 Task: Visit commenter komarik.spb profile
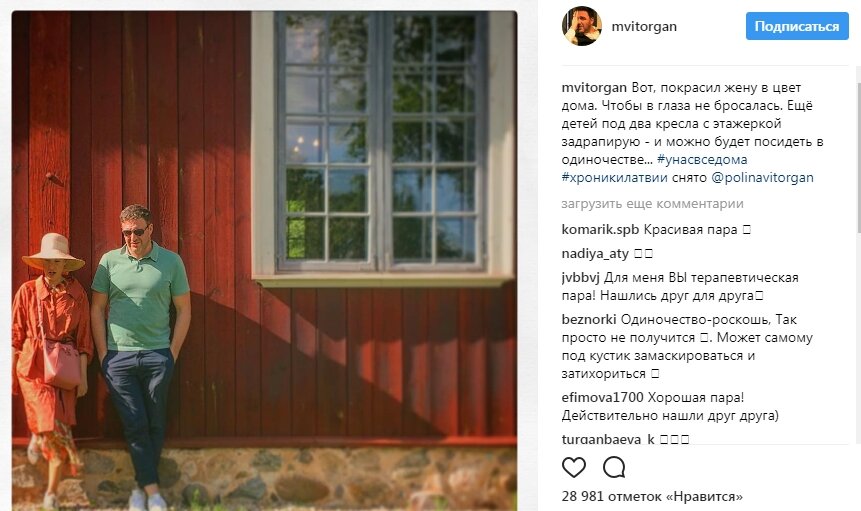pyautogui.click(x=600, y=230)
